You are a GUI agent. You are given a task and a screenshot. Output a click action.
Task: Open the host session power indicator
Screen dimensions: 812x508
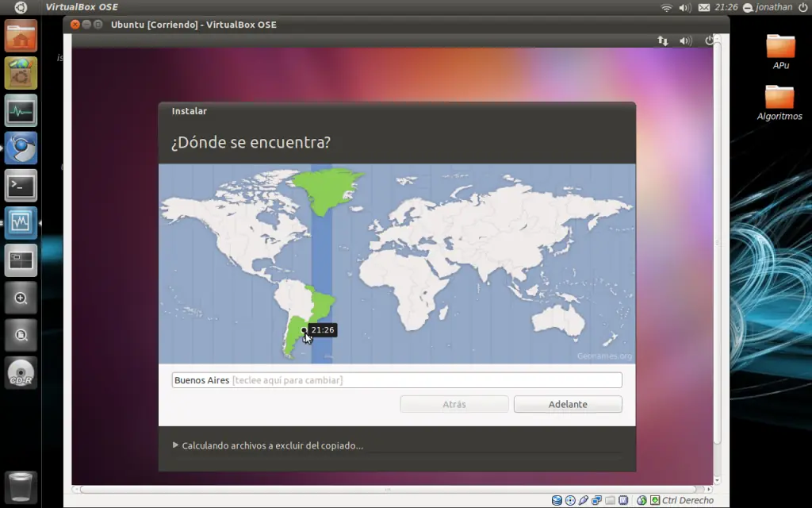803,7
